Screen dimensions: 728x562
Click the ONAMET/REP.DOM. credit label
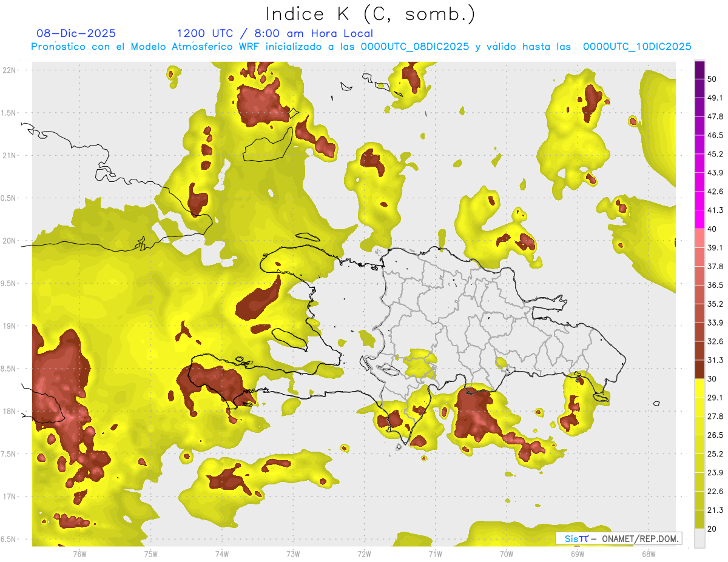coord(639,538)
